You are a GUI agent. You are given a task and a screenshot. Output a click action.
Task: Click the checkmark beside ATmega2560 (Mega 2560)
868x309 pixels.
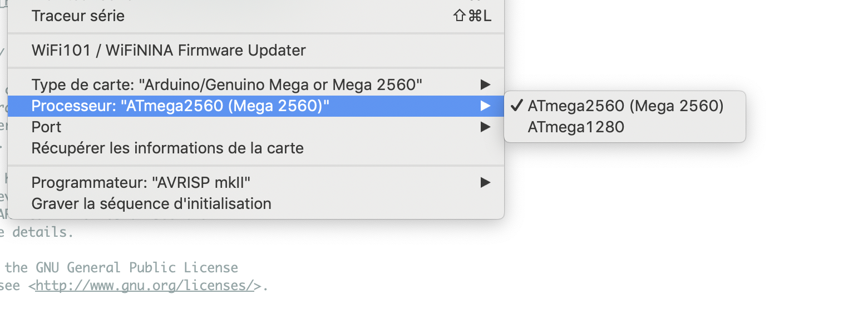click(x=517, y=106)
